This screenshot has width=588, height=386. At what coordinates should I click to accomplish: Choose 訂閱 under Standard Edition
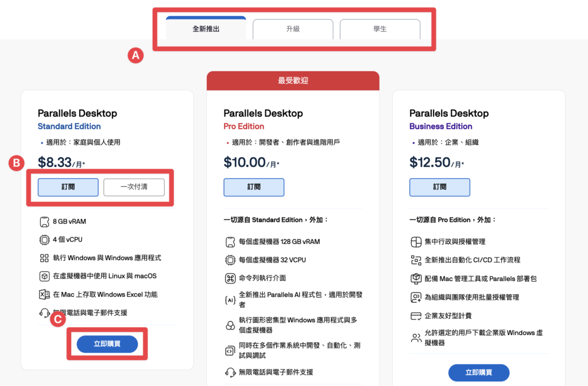68,187
